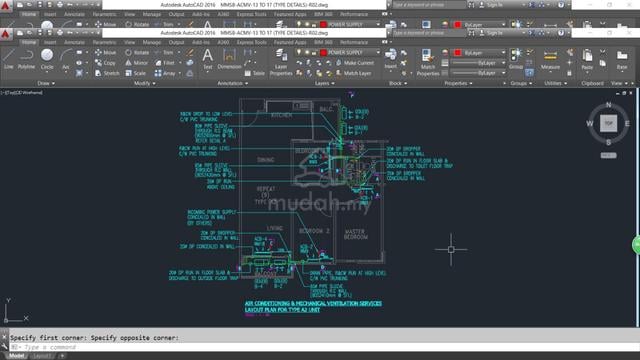
Task: Click the TOP face of the ViewCube
Action: coord(608,123)
